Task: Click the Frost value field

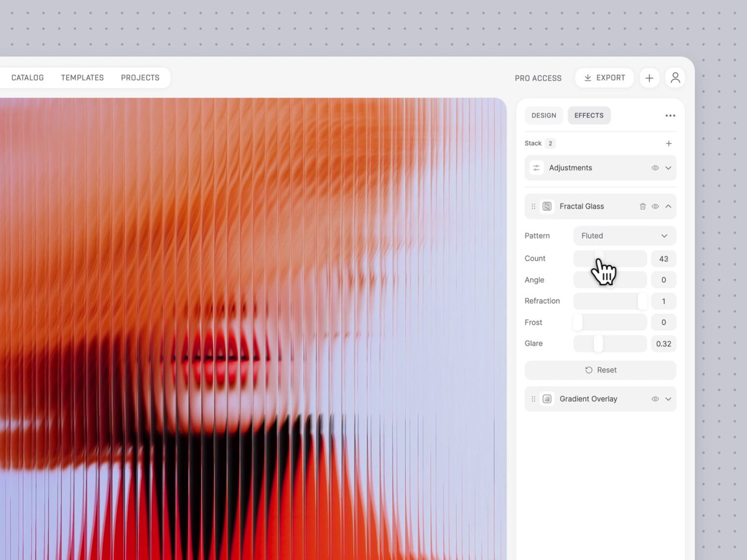Action: pyautogui.click(x=664, y=322)
